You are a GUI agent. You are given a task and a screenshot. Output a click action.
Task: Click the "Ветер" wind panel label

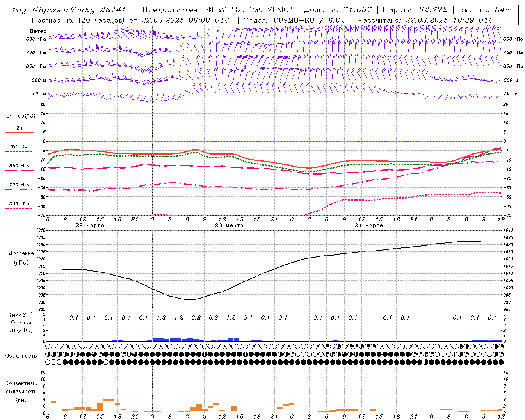click(38, 31)
